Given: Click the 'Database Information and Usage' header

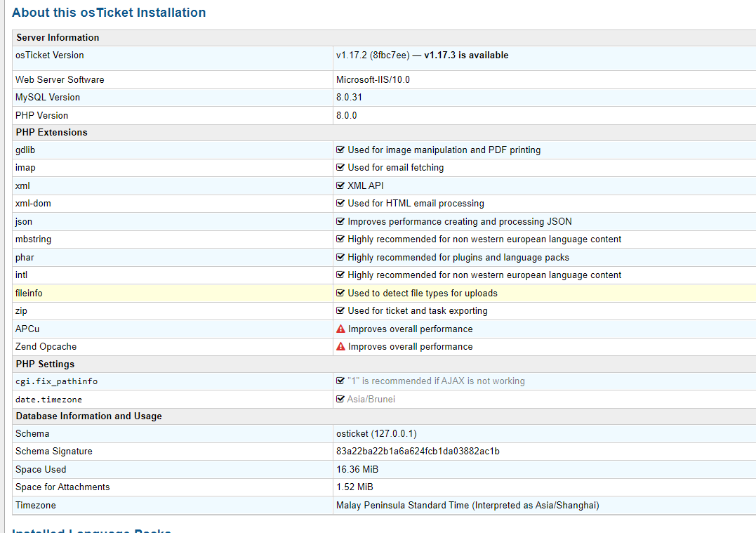Looking at the screenshot, I should click(x=88, y=416).
